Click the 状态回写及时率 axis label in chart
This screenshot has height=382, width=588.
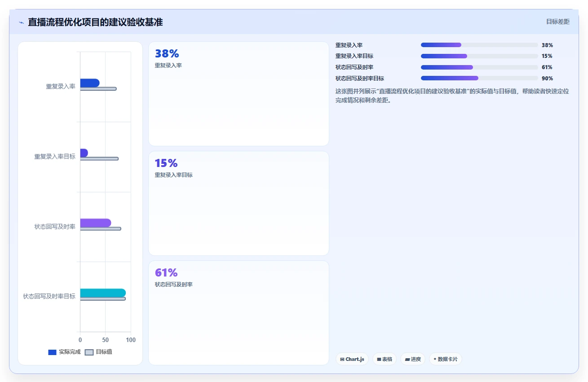point(55,227)
